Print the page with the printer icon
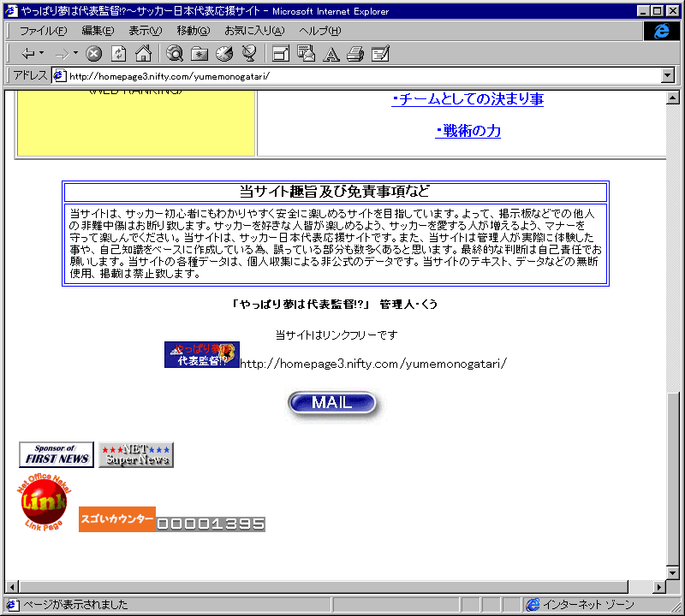 355,54
